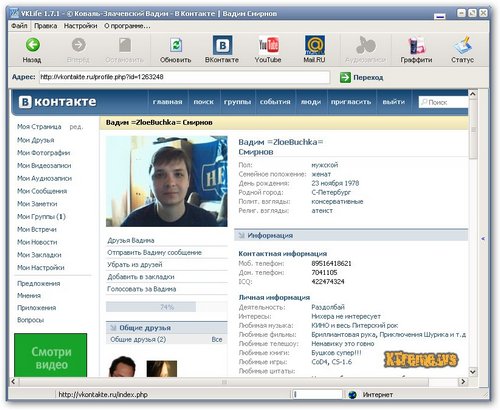Open the поиск header tab
Screen dimensions: 500x410
[x=203, y=102]
